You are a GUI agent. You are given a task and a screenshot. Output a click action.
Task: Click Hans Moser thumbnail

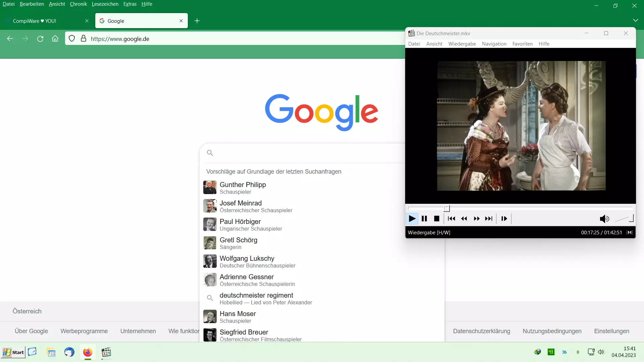[210, 316]
